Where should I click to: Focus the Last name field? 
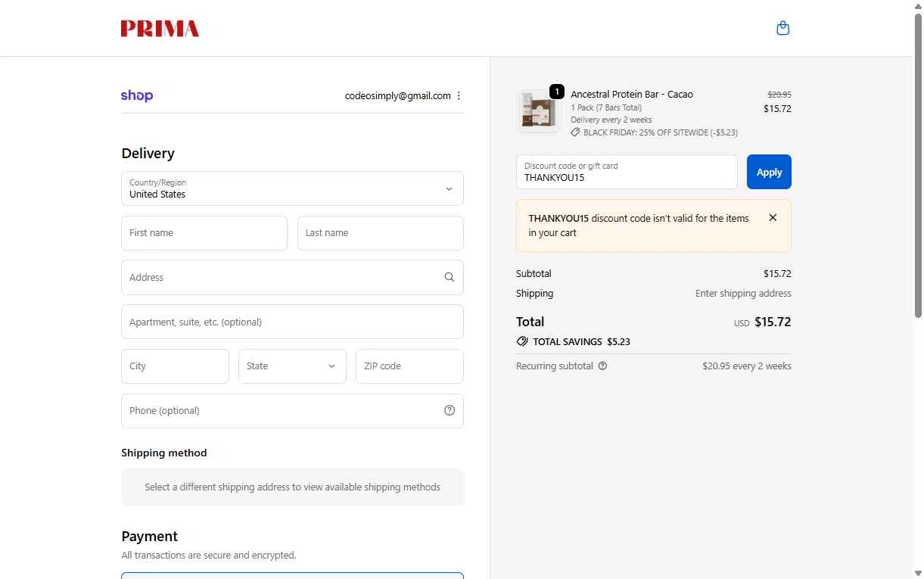[381, 233]
